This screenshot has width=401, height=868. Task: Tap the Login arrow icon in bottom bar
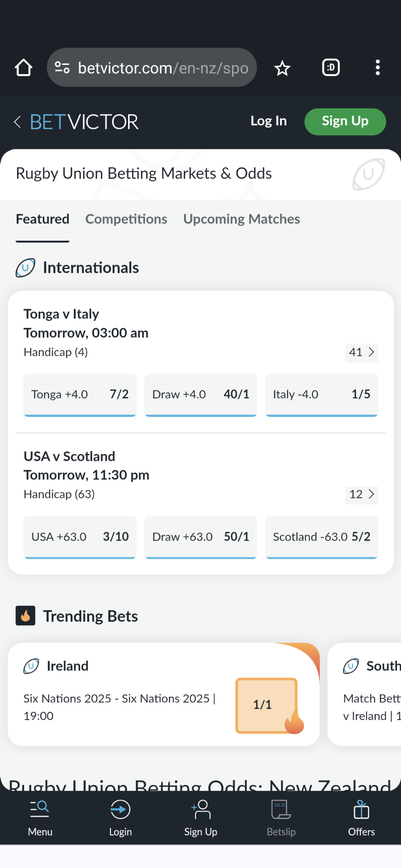120,809
